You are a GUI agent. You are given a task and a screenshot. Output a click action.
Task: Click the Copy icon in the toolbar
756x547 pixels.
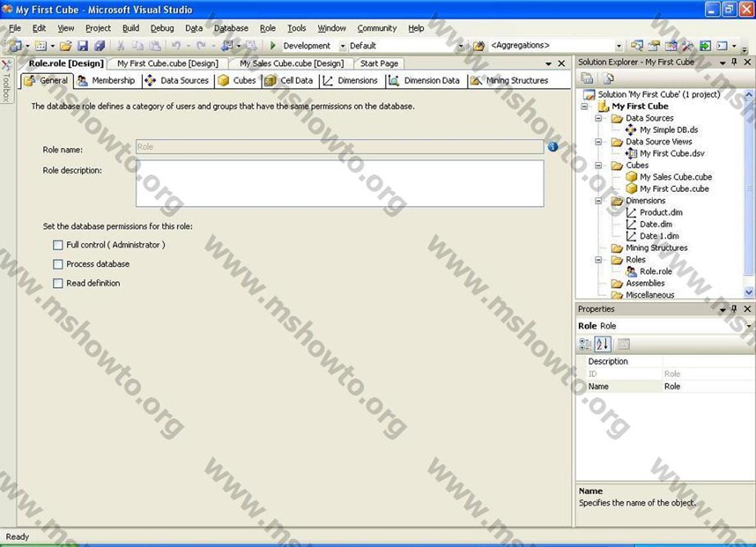(x=138, y=46)
